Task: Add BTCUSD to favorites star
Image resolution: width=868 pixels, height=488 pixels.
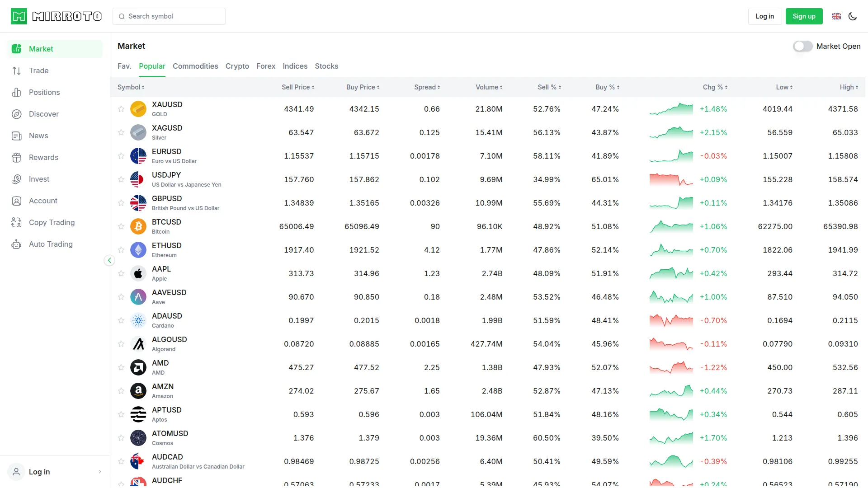Action: point(121,226)
